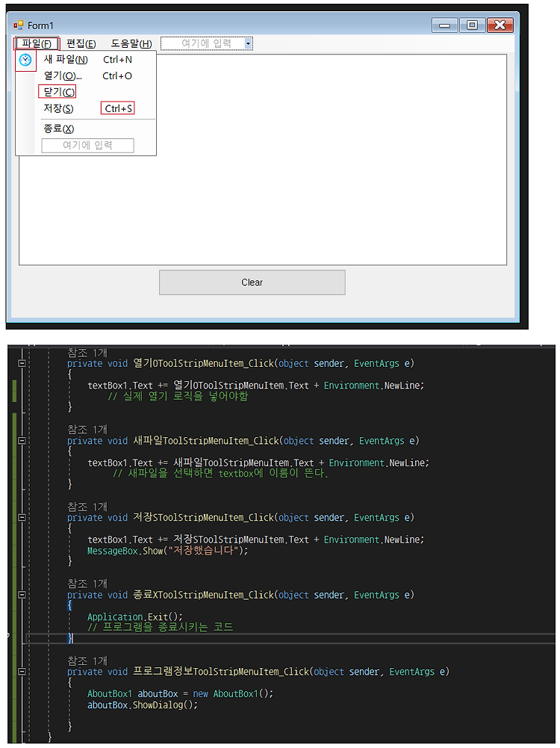Click 참조 1개 above 열기OToolStripMenuItem_Click
Viewport: 560px width, 748px height.
click(x=87, y=353)
